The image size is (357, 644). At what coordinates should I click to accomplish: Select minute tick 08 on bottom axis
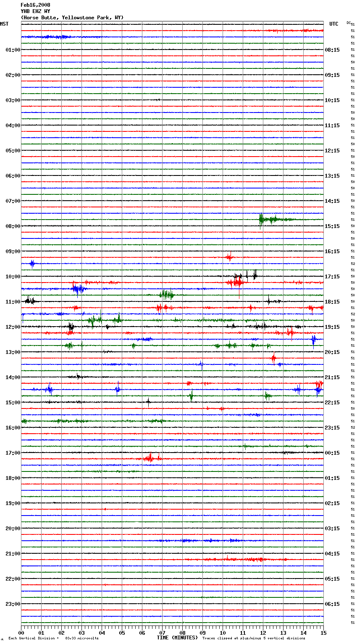click(x=182, y=633)
